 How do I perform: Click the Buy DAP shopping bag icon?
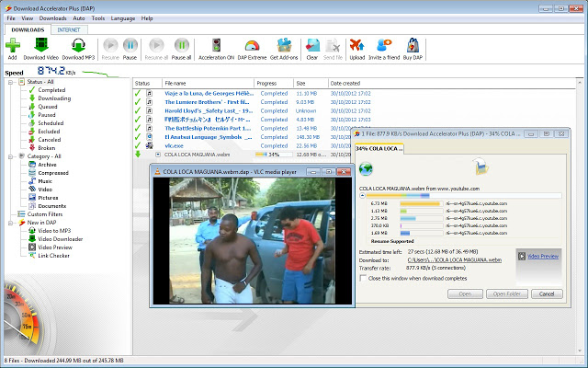pyautogui.click(x=413, y=45)
